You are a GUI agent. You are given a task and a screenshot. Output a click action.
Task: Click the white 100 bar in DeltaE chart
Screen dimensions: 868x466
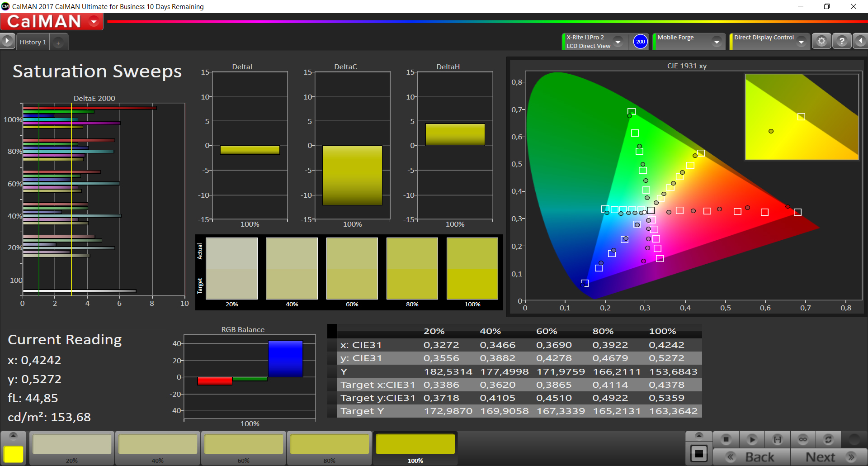(79, 291)
